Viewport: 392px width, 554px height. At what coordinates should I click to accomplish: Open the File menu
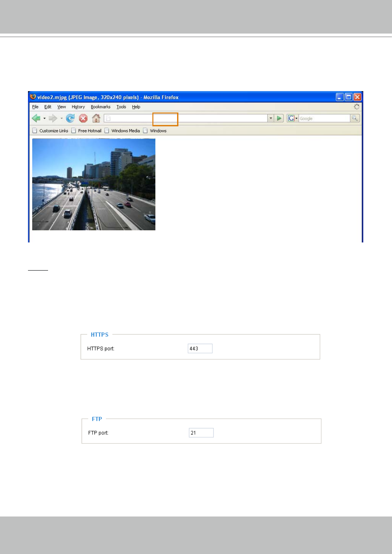tap(35, 107)
